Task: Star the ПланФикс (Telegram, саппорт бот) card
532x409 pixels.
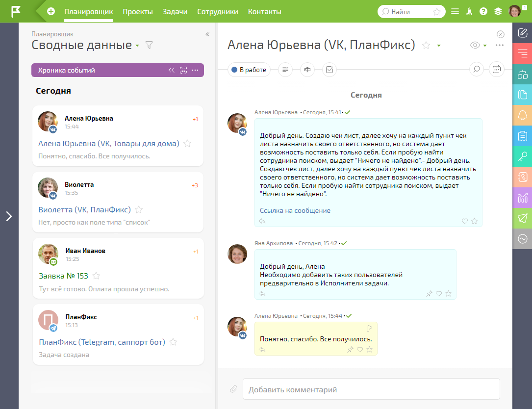Action: click(x=174, y=342)
